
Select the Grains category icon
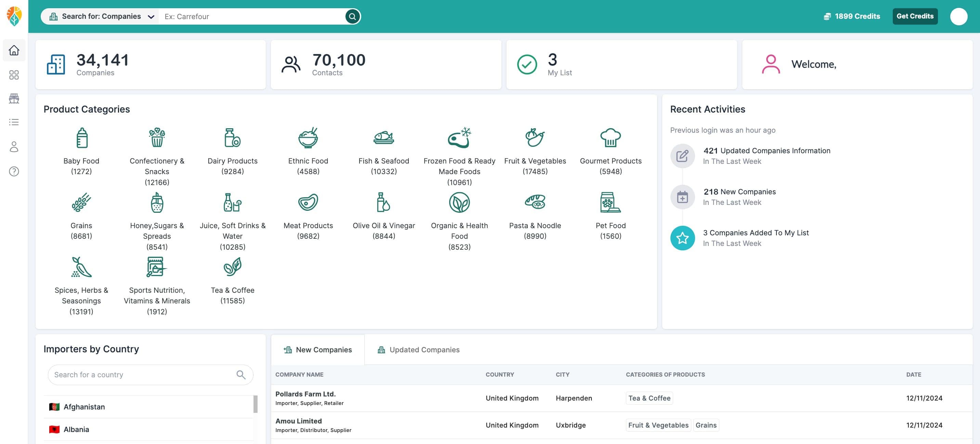point(81,202)
